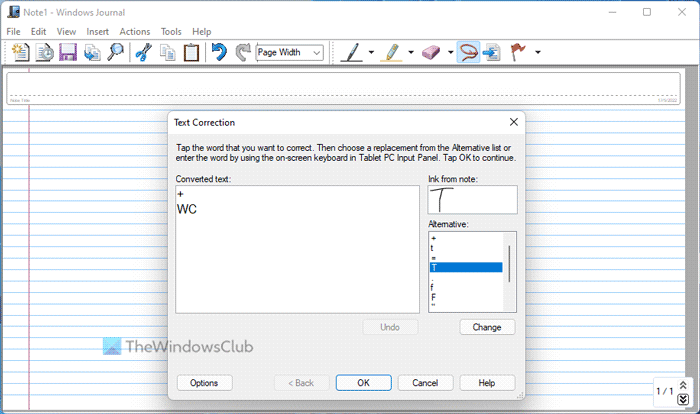The image size is (700, 414).
Task: Click the Alternative list scrollbar
Action: pos(509,263)
